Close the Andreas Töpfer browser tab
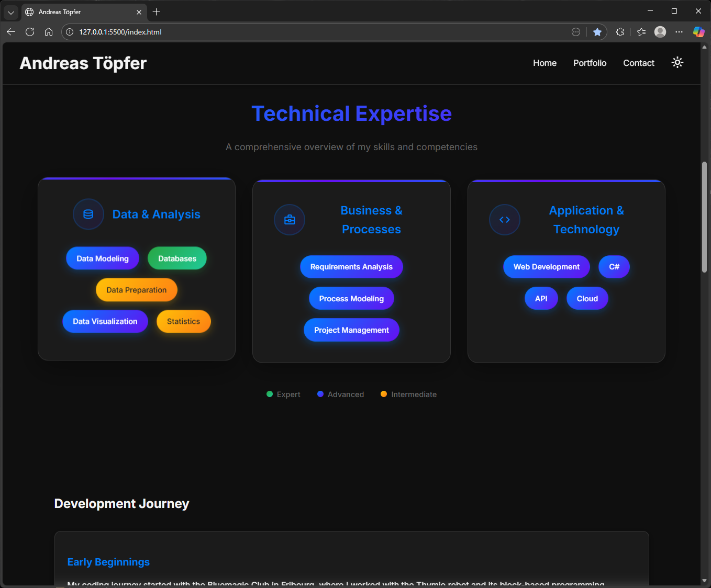Screen dimensions: 711x588 pyautogui.click(x=139, y=12)
